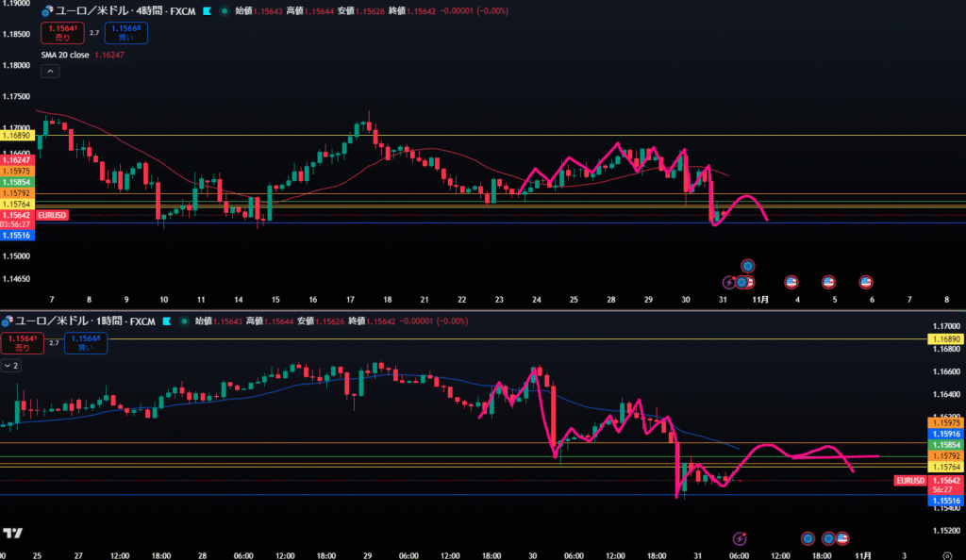Open the US flag event above date 6
The image size is (966, 560).
[x=865, y=282]
